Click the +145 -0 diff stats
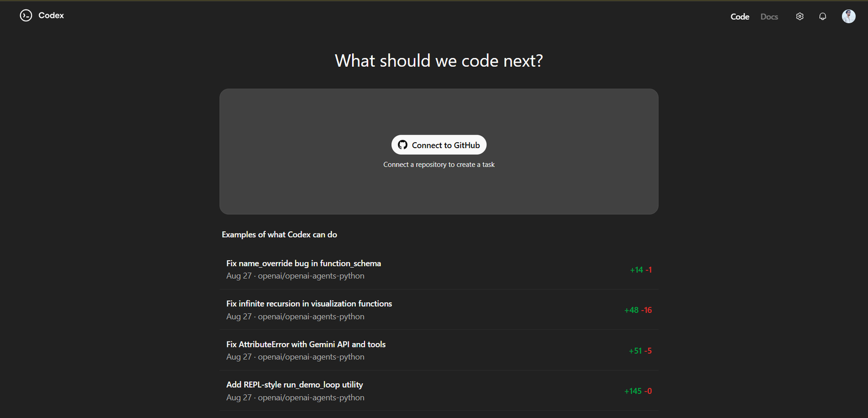868x418 pixels. [x=638, y=391]
